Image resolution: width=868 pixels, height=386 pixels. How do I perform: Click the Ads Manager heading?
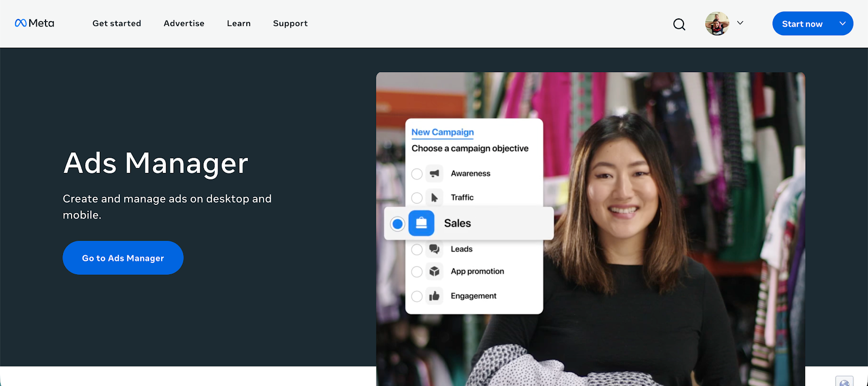point(156,163)
